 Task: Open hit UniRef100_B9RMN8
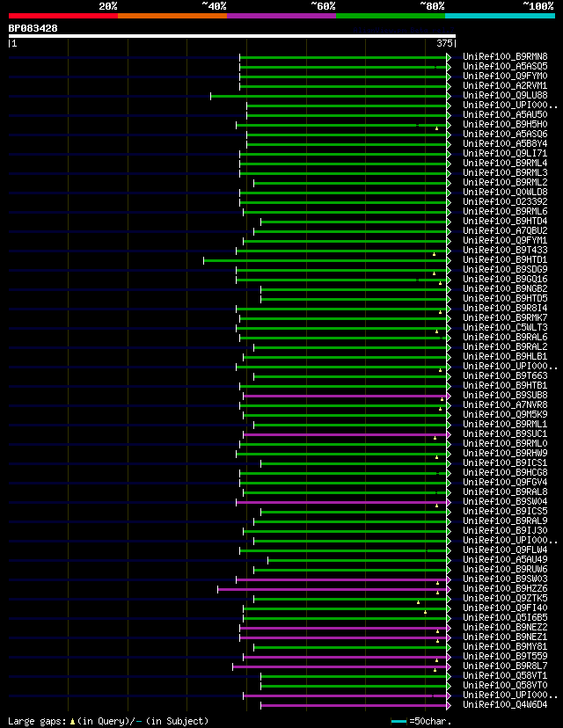(x=505, y=56)
